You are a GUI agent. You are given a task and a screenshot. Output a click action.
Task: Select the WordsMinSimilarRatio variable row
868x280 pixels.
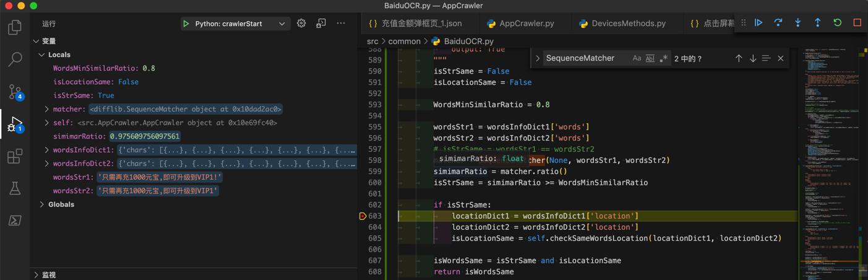[x=194, y=68]
